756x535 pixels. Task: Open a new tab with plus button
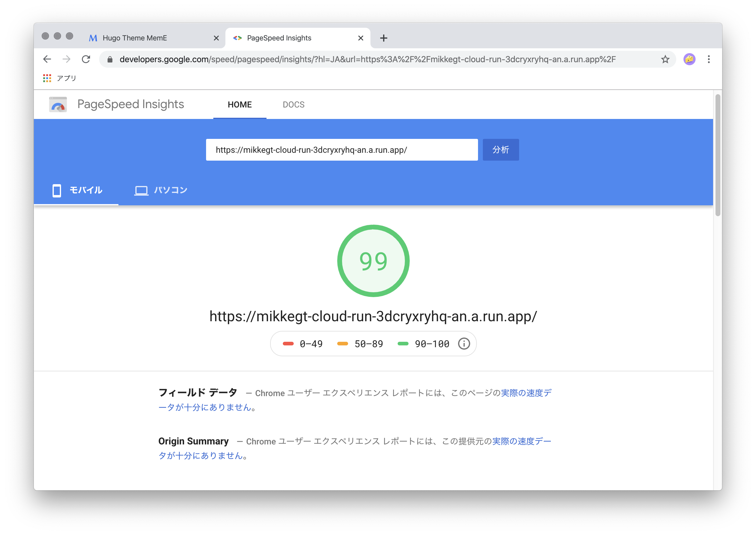[x=383, y=38]
